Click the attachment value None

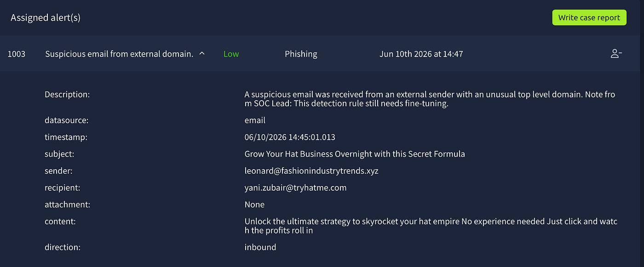[x=254, y=205]
